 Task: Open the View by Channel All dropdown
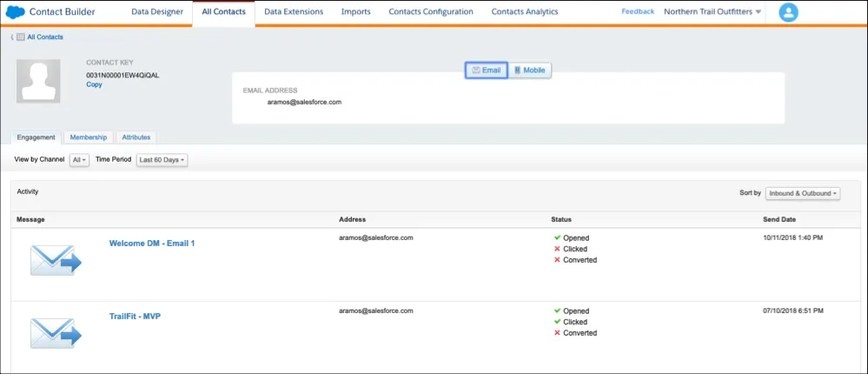tap(80, 160)
